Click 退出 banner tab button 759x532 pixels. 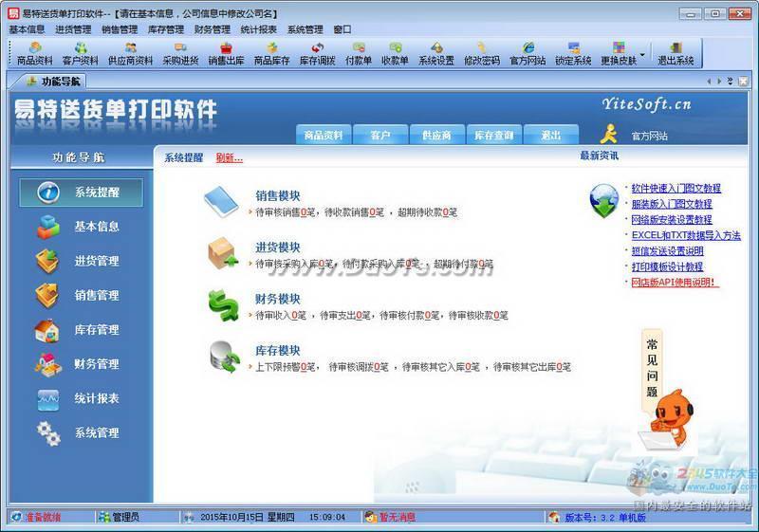coord(551,135)
